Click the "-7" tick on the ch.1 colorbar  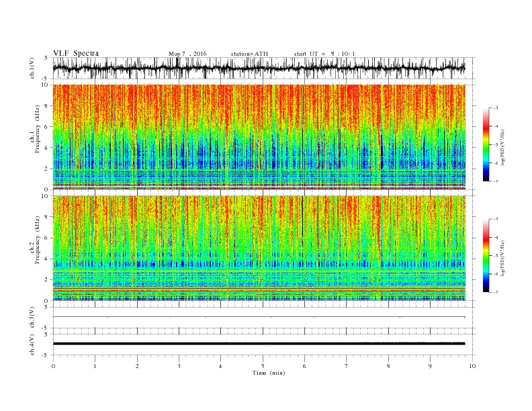(x=495, y=181)
